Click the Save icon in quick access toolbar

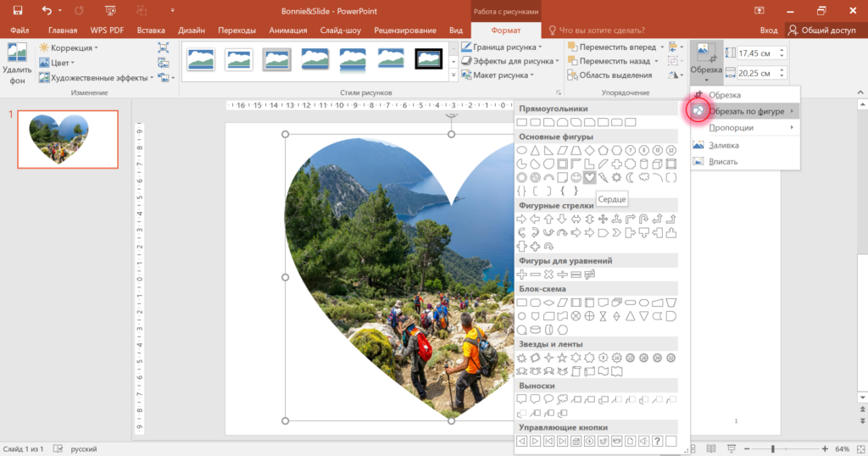[x=18, y=10]
